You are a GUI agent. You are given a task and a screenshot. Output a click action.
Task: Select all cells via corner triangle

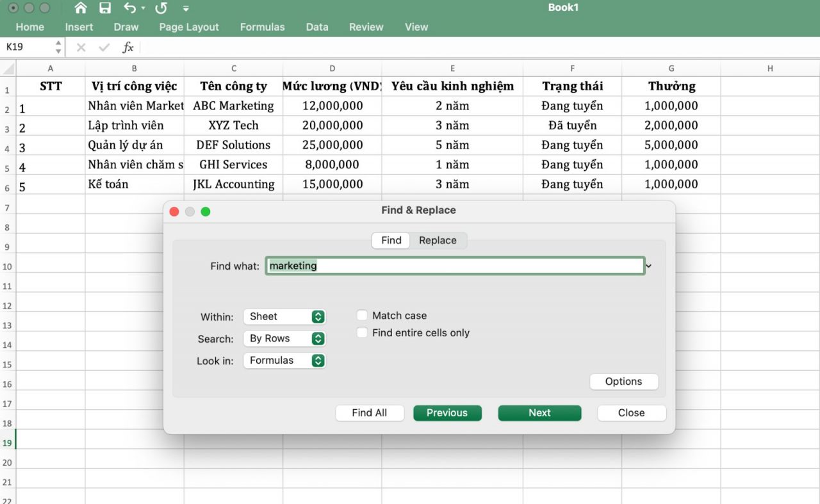coord(8,69)
